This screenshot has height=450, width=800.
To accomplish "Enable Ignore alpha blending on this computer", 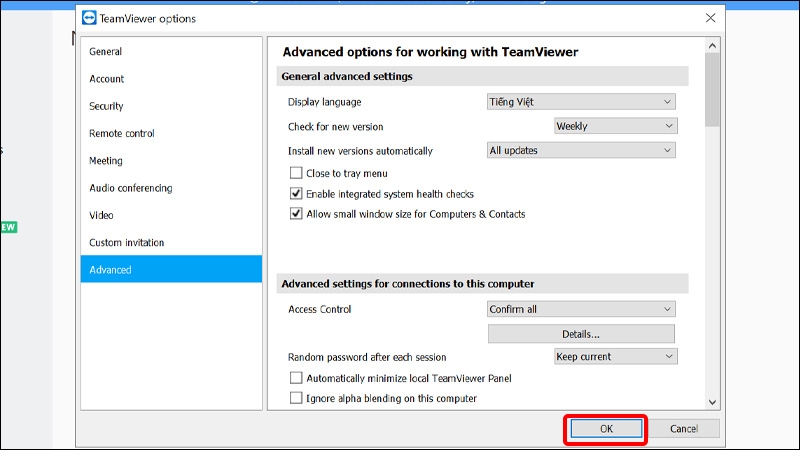I will point(296,398).
